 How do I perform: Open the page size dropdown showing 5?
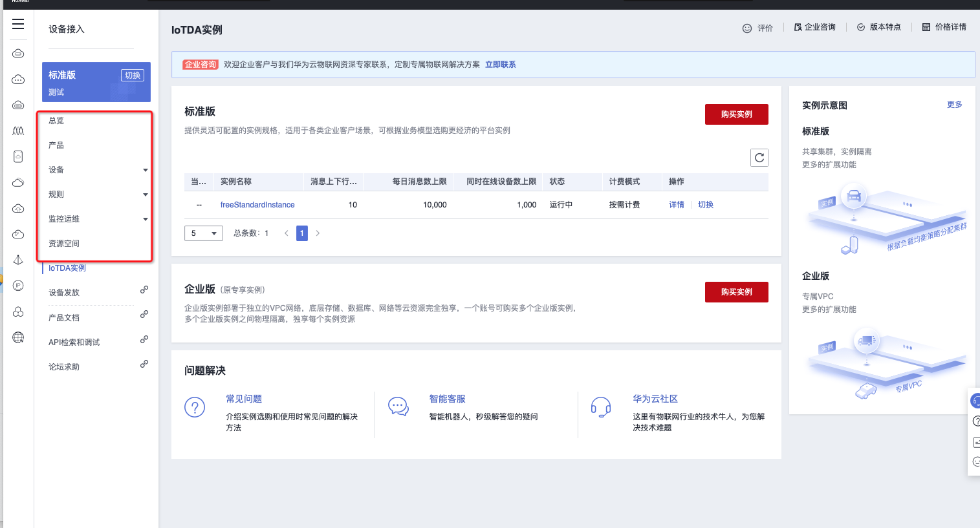(204, 233)
